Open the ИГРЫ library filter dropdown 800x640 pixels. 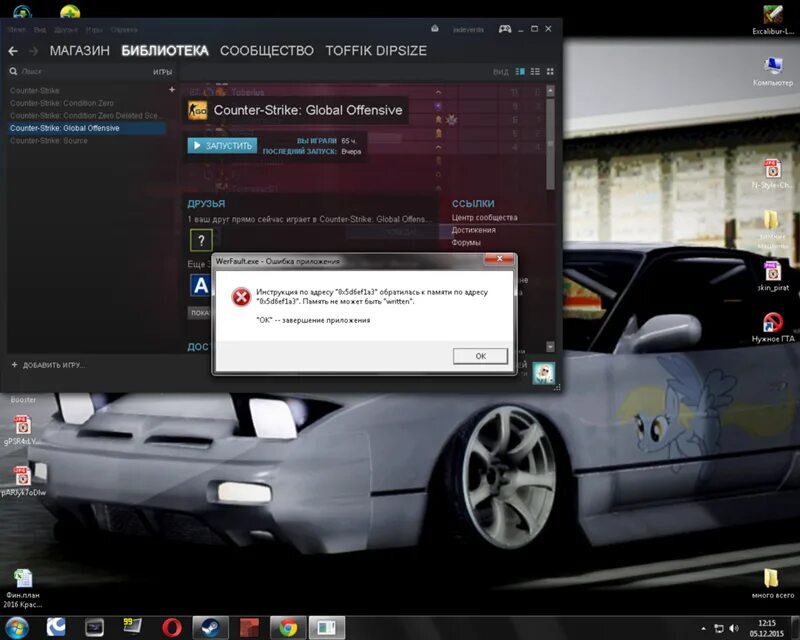coord(162,72)
